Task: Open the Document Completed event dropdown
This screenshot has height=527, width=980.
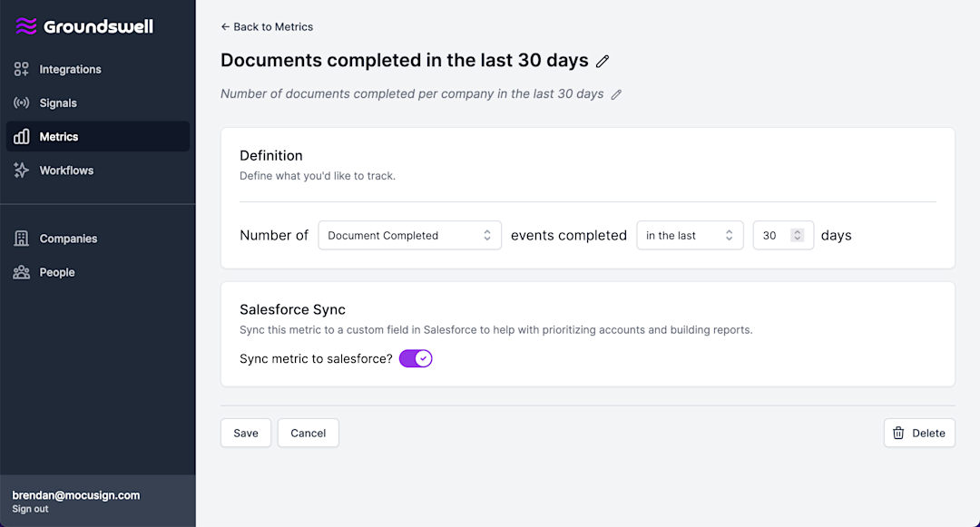Action: pos(409,236)
